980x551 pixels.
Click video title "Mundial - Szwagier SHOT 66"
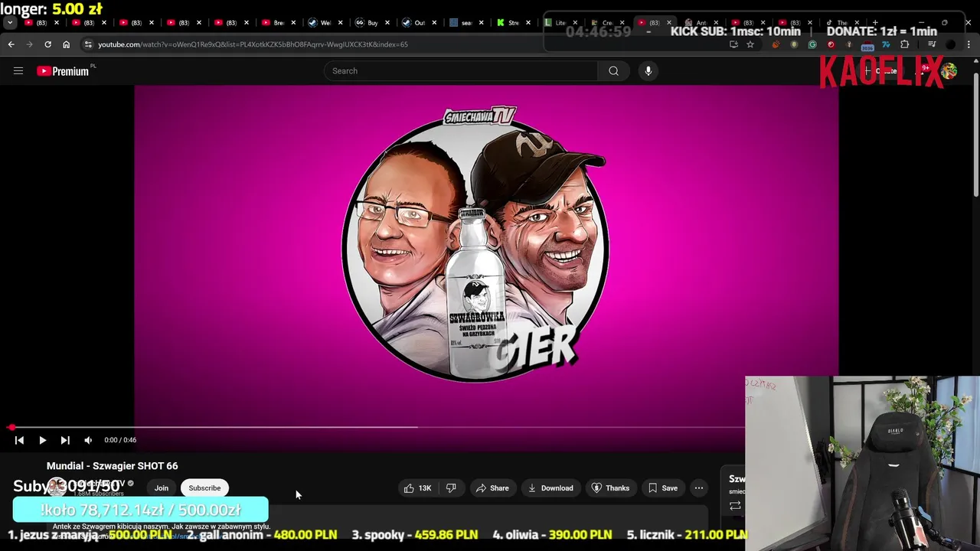113,466
